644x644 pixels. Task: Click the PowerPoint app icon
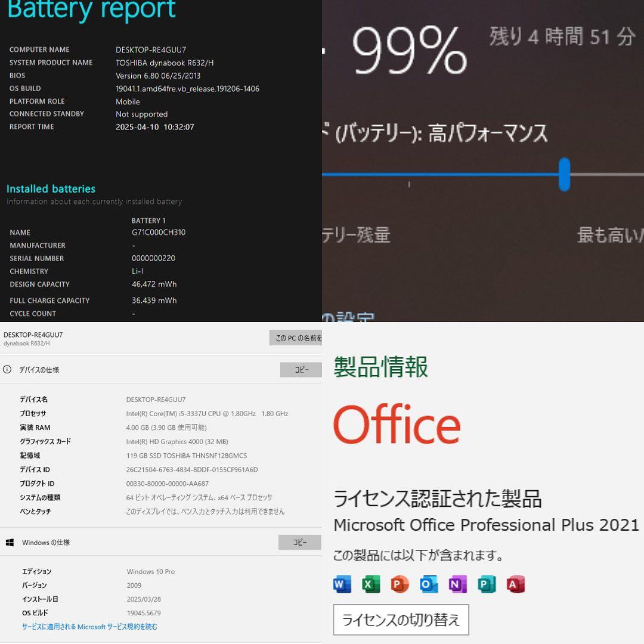(400, 584)
